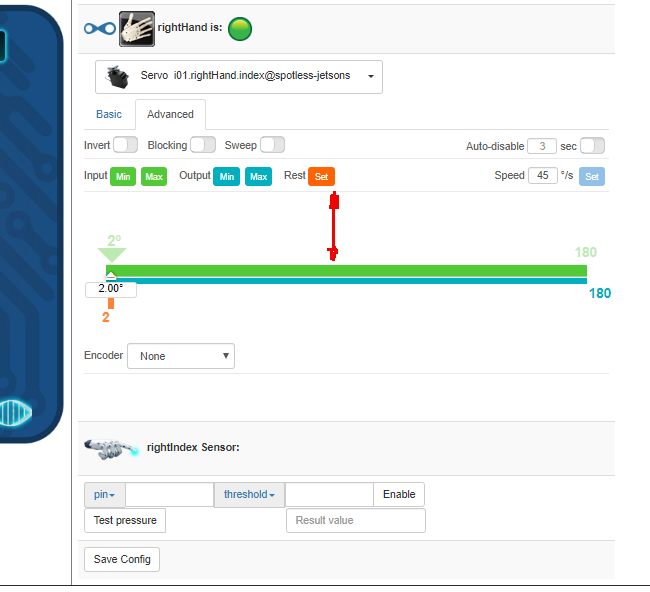The width and height of the screenshot is (650, 592).
Task: Click the glowing DNA helix icon
Action: point(15,413)
